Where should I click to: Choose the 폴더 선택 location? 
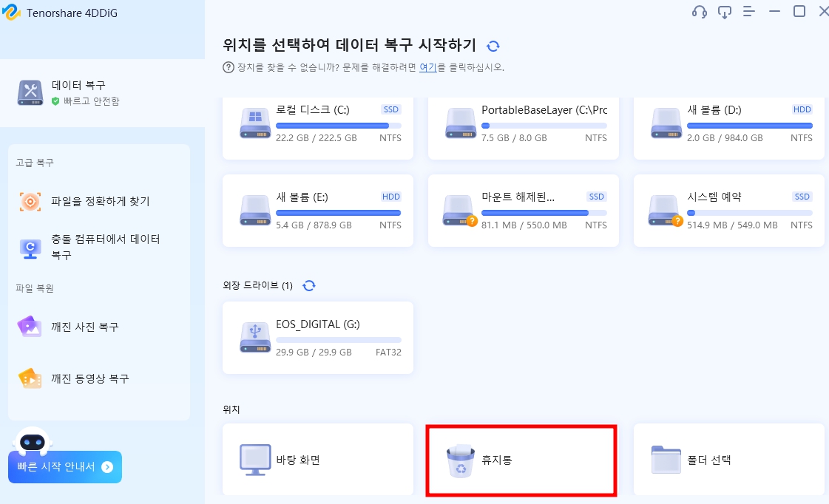pos(729,460)
